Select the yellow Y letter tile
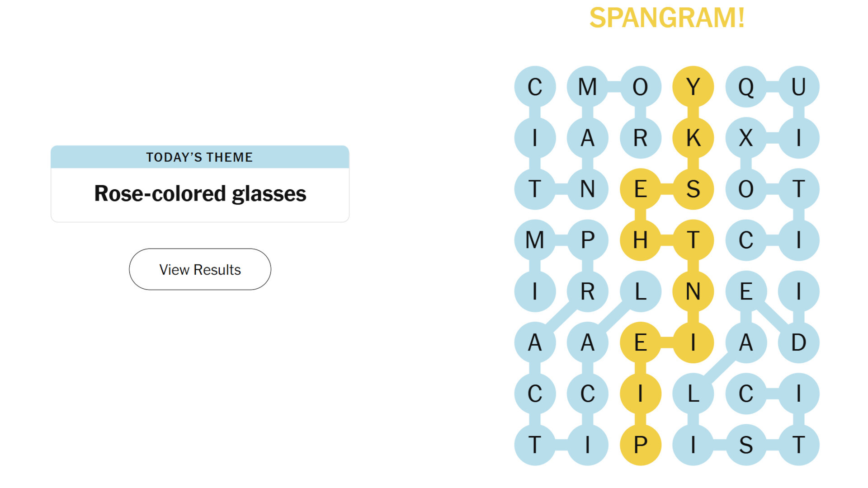Screen dimensions: 868x488 [693, 87]
